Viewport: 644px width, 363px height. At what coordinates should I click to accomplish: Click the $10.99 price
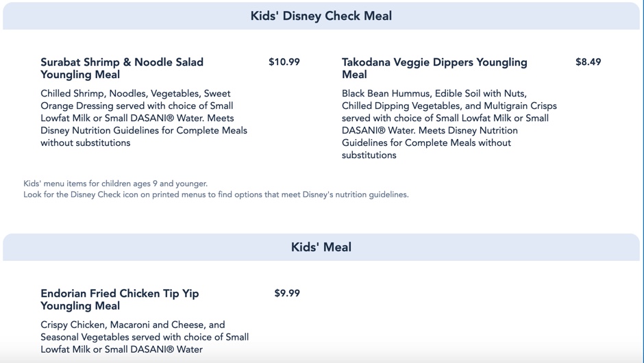point(284,62)
